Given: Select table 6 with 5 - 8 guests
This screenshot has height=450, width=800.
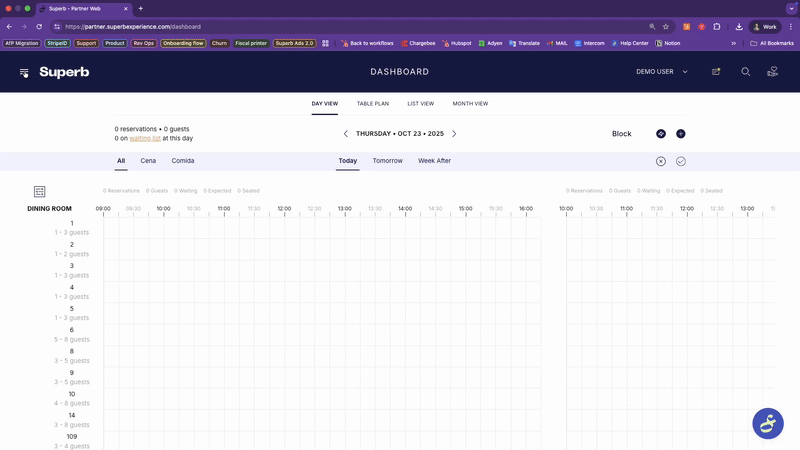Looking at the screenshot, I should [x=71, y=335].
